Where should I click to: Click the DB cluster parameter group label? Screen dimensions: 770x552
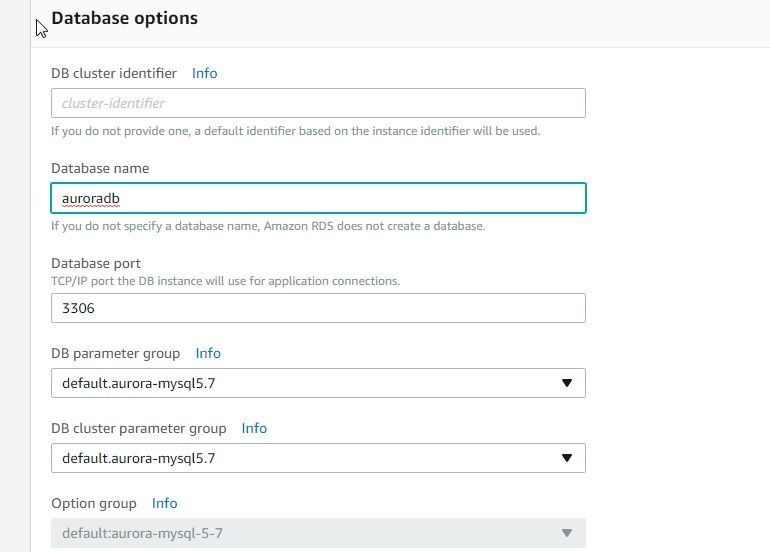click(x=138, y=429)
